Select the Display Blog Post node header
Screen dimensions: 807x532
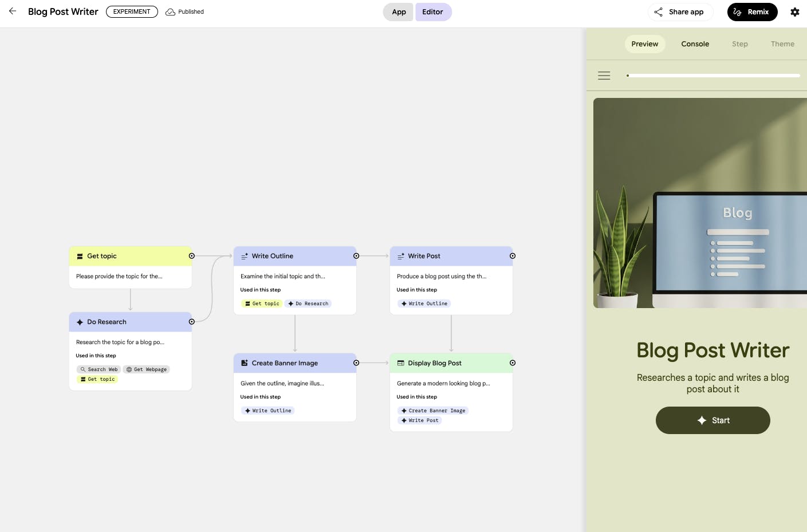pos(451,363)
